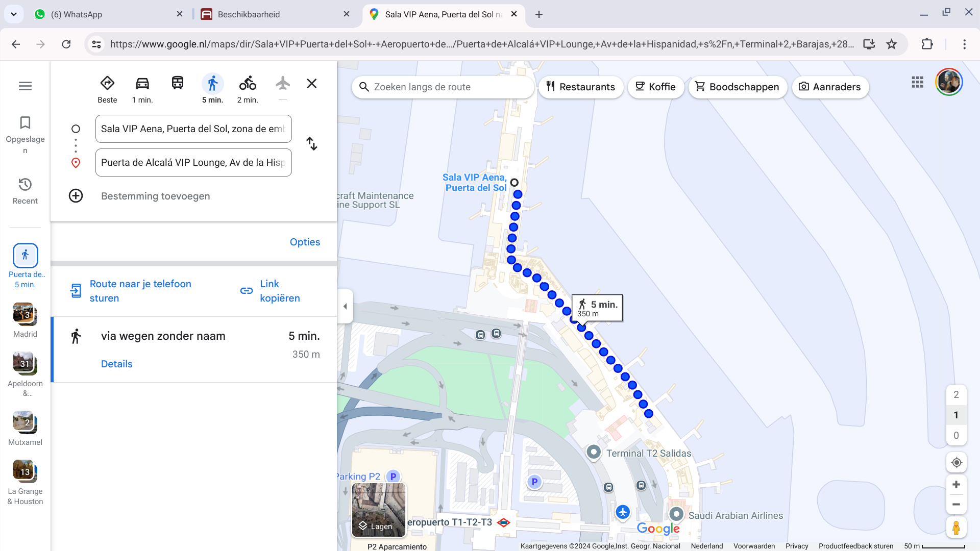This screenshot has height=551, width=980.
Task: Open the Google apps grid
Action: pos(917,82)
